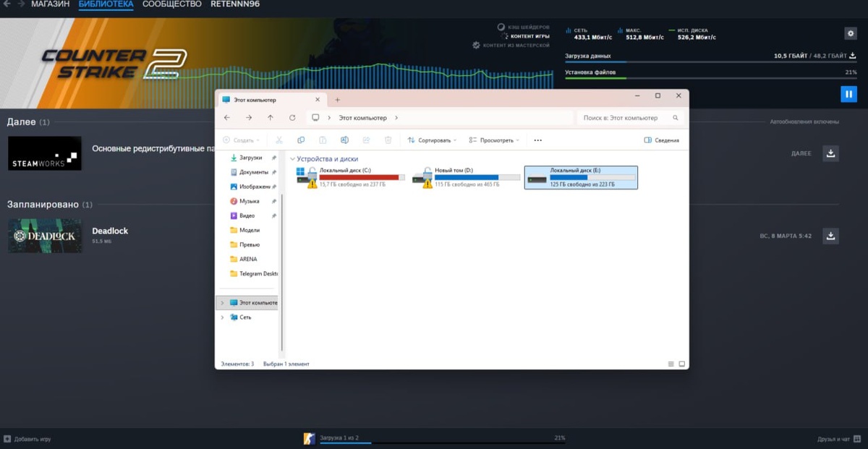This screenshot has width=868, height=449.
Task: Select the Этот компьютер Explorer tab
Action: tap(273, 100)
